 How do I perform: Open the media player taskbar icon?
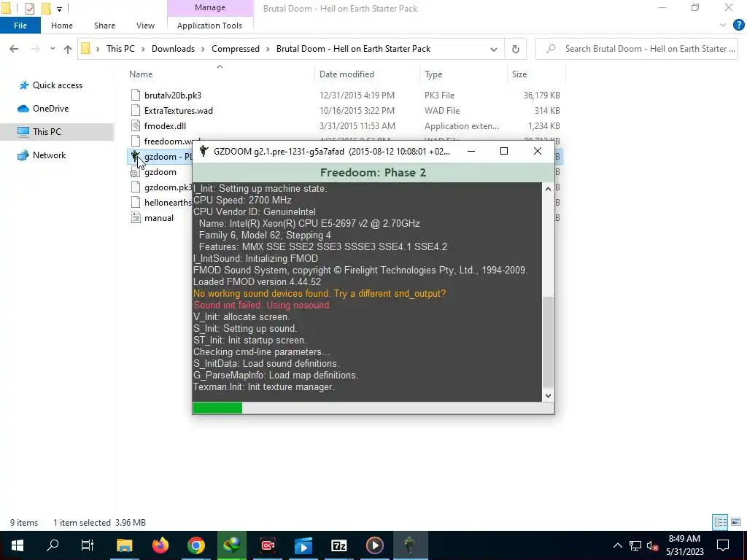coord(374,545)
